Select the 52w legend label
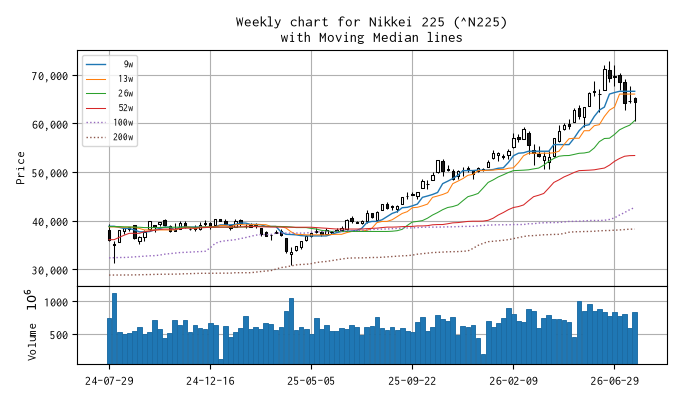Image resolution: width=680 pixels, height=400 pixels. (x=126, y=108)
